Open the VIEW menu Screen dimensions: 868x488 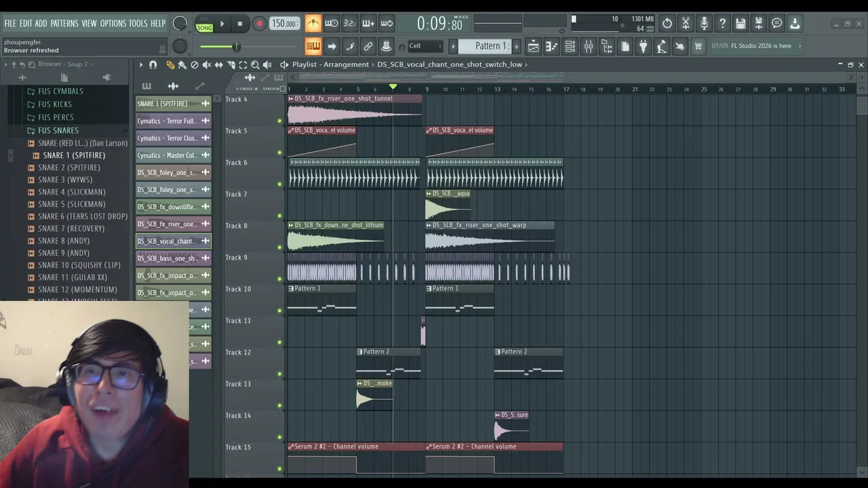click(x=90, y=23)
